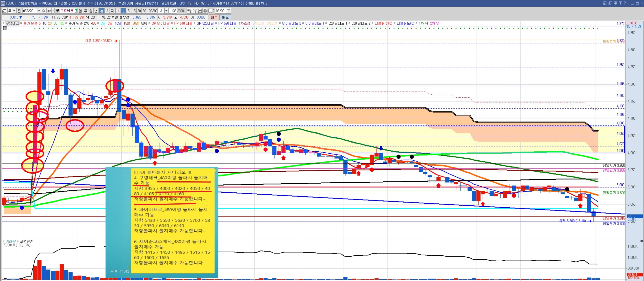Open the stock code 053270 dropdown
This screenshot has height=281, width=644.
pyautogui.click(x=39, y=11)
